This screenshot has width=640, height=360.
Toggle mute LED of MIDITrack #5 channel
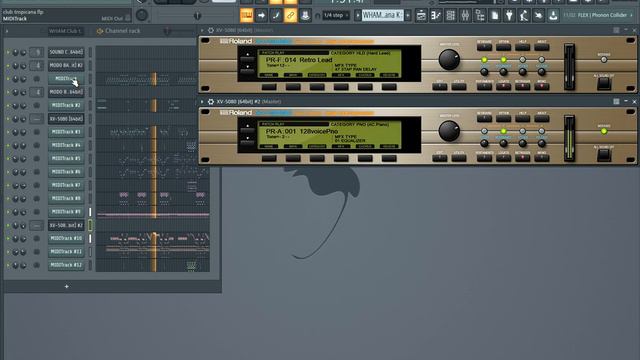tap(7, 158)
